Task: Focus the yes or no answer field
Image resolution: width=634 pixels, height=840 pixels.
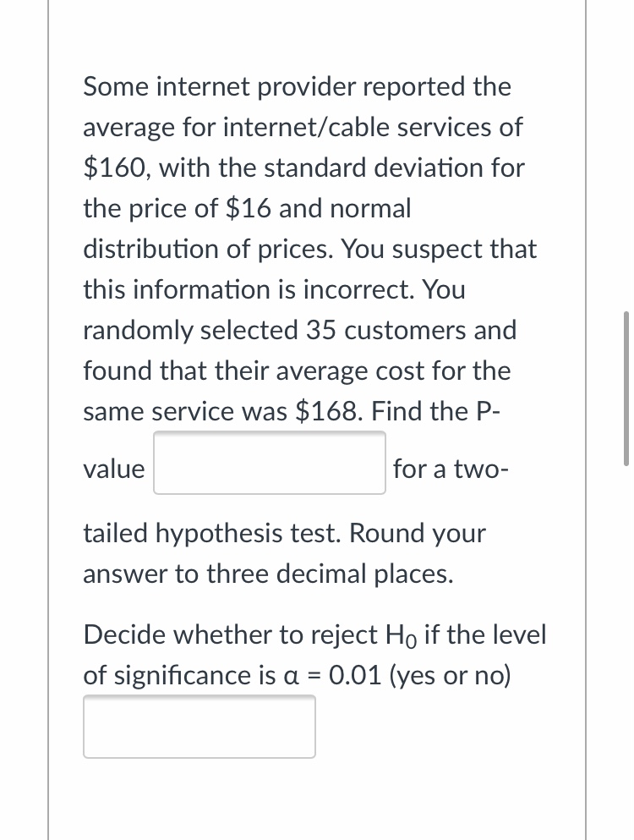Action: click(x=199, y=727)
